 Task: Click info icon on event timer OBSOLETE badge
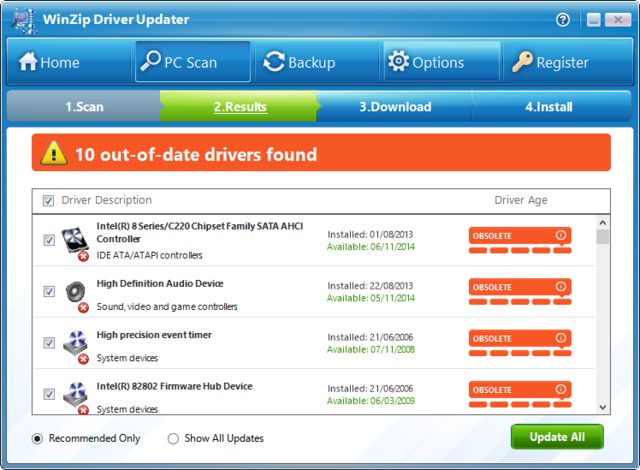click(x=561, y=338)
